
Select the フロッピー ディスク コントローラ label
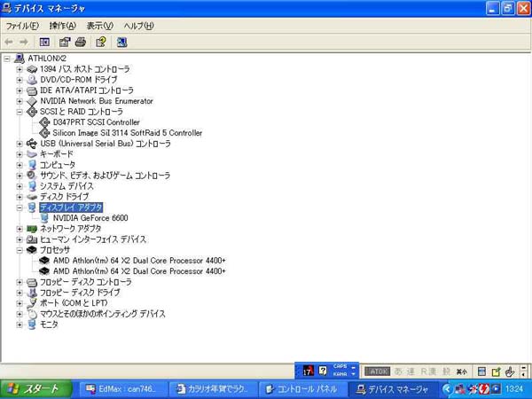[85, 282]
